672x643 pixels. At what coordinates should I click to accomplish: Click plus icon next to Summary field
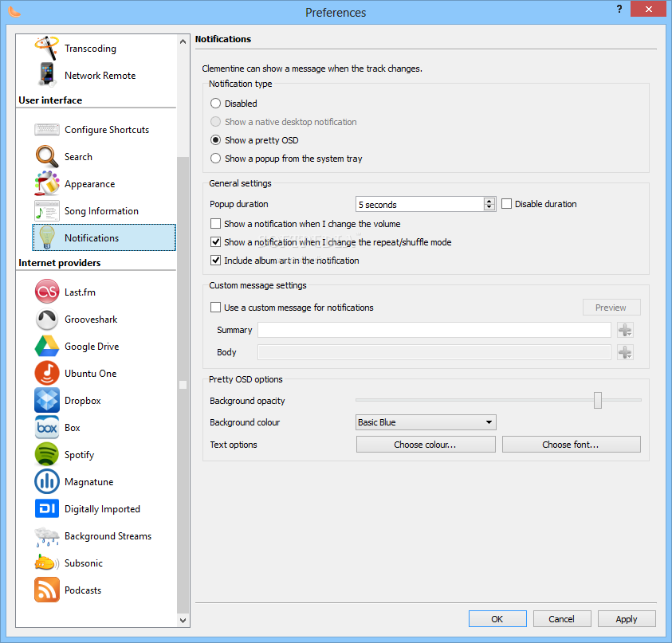(x=625, y=330)
